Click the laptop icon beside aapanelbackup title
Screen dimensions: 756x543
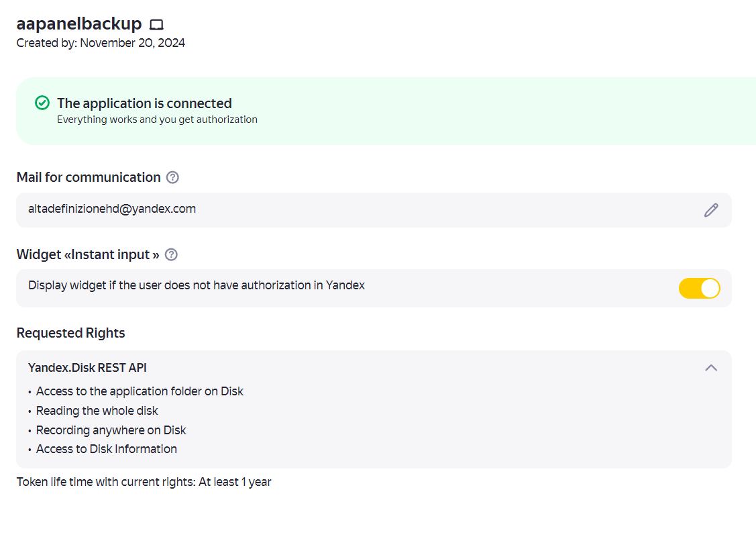(x=156, y=25)
